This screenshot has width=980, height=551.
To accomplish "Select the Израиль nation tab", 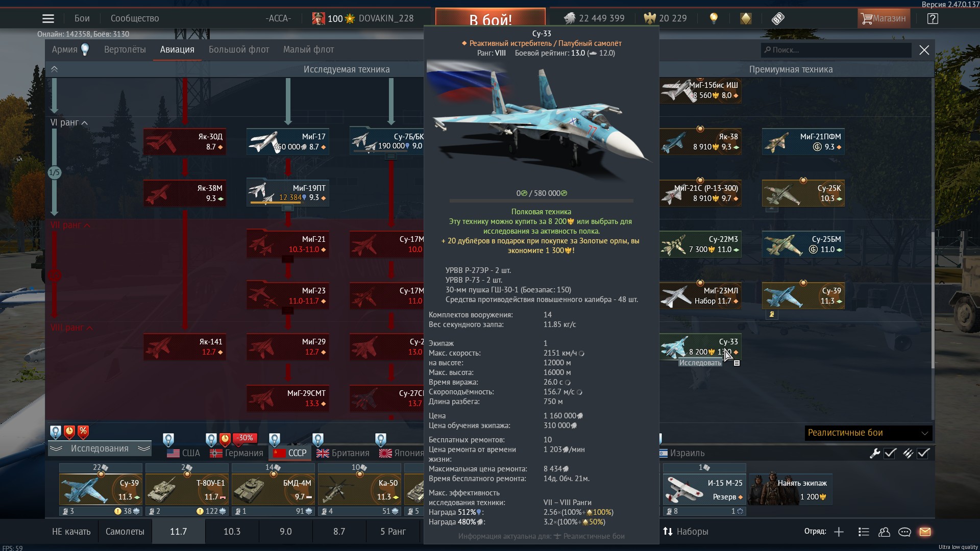I will pos(682,453).
